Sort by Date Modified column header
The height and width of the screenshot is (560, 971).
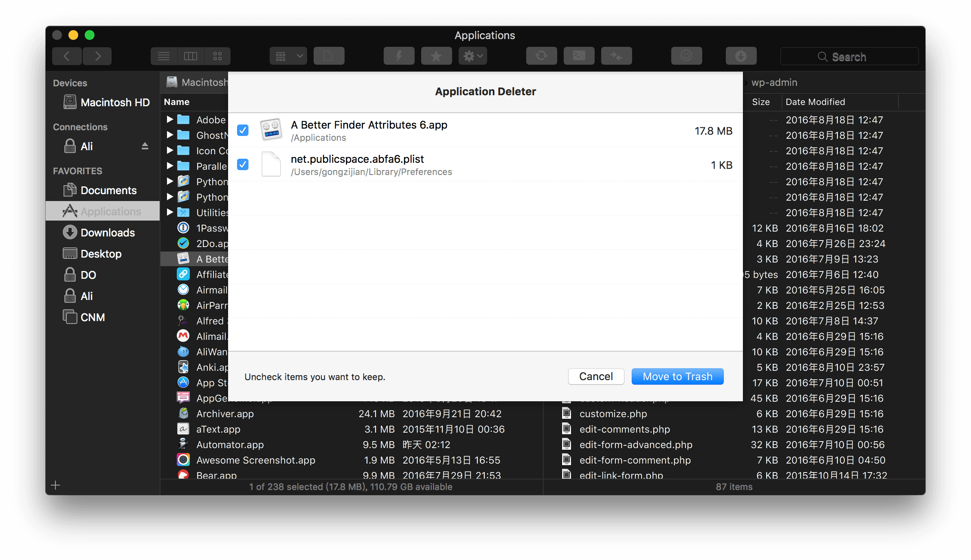(815, 102)
